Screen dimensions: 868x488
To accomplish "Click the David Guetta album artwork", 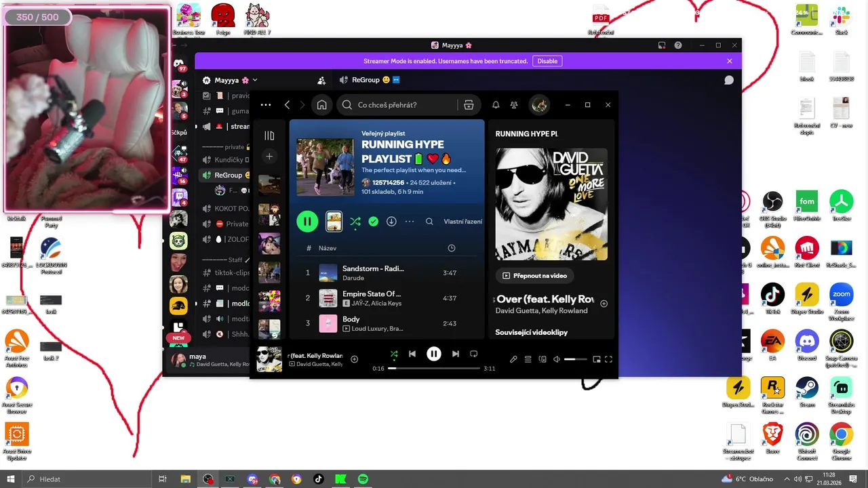I will pyautogui.click(x=551, y=204).
